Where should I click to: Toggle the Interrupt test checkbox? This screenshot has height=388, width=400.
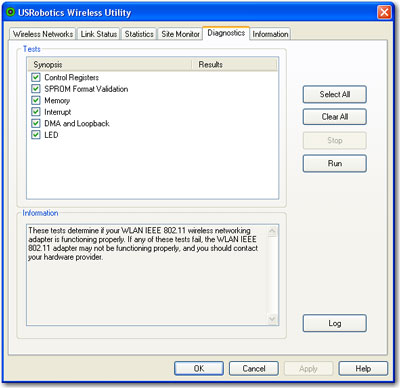point(36,112)
